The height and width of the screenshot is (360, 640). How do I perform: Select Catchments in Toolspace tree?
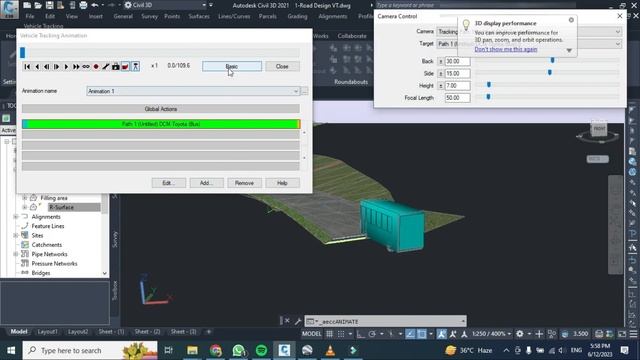(x=47, y=245)
